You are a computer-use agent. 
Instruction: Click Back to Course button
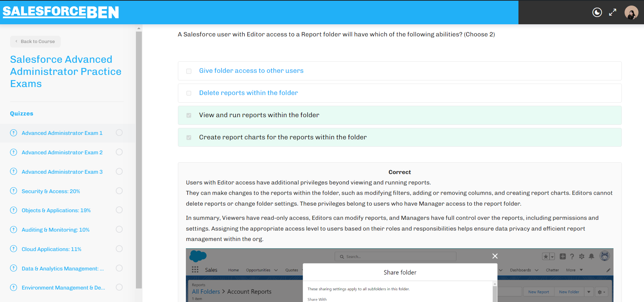coord(35,42)
